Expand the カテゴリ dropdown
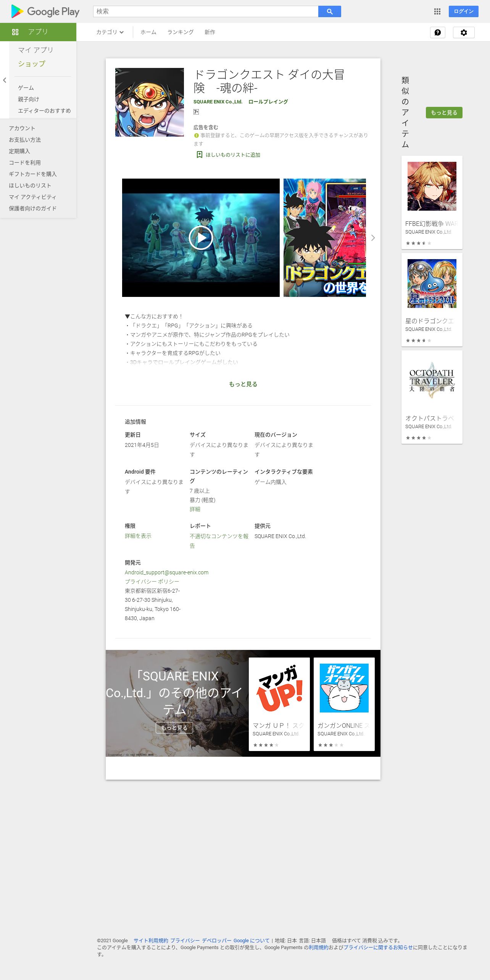 click(x=110, y=32)
